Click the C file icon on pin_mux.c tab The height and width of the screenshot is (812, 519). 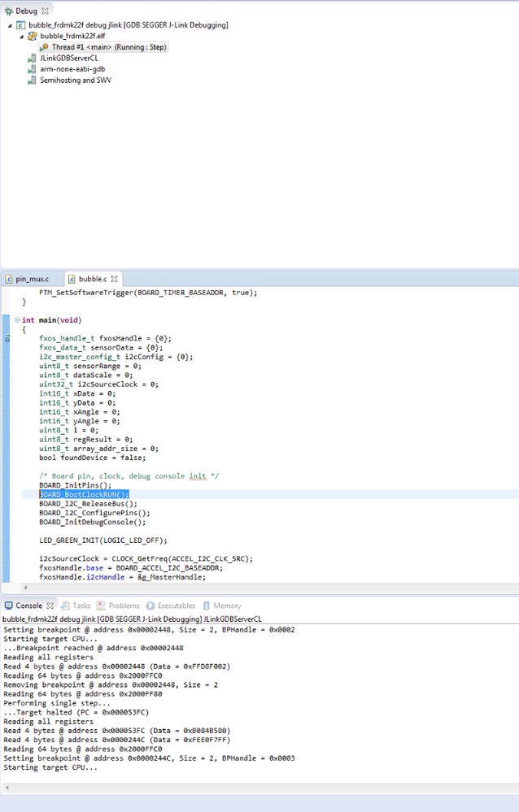coord(9,279)
